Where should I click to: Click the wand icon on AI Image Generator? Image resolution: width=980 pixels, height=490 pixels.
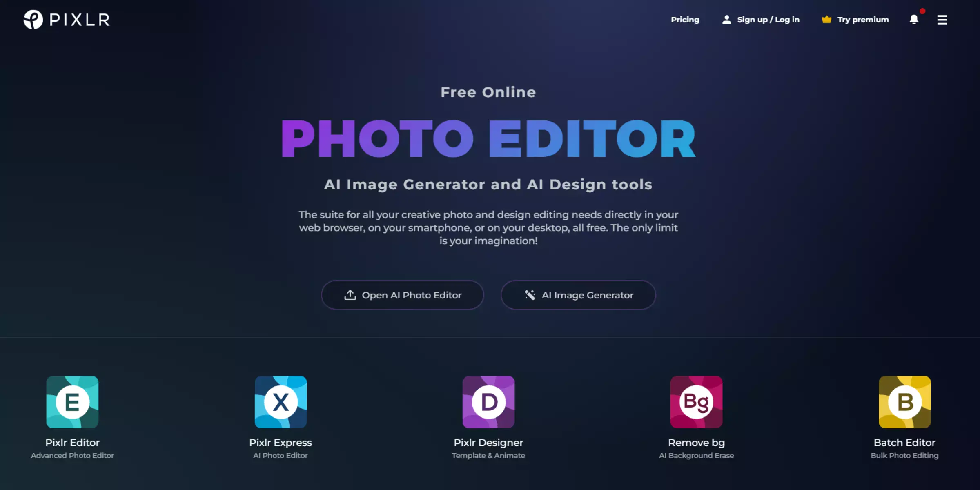tap(530, 295)
